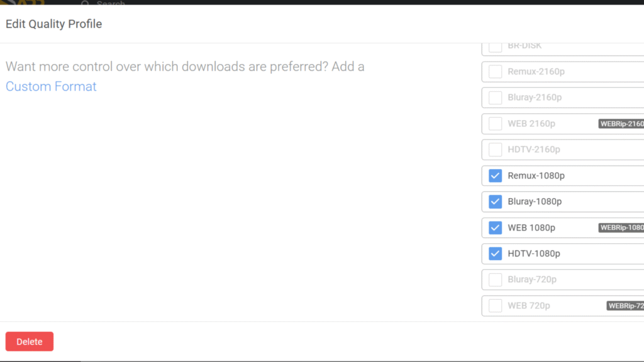Click the Bluray-1080p label text
Viewport: 644px width, 362px height.
click(x=535, y=202)
